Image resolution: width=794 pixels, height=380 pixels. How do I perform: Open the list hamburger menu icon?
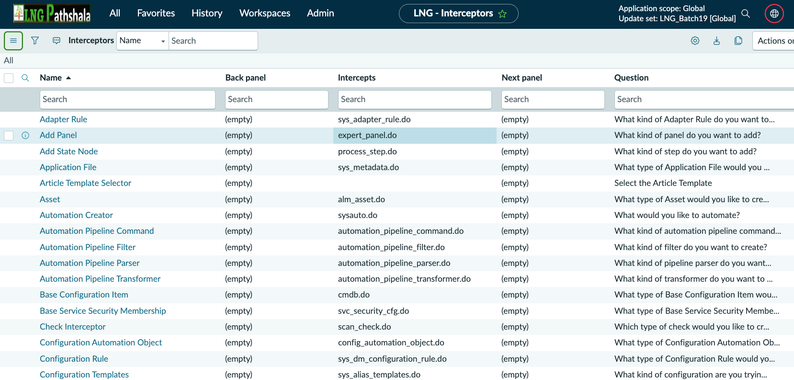[x=14, y=41]
